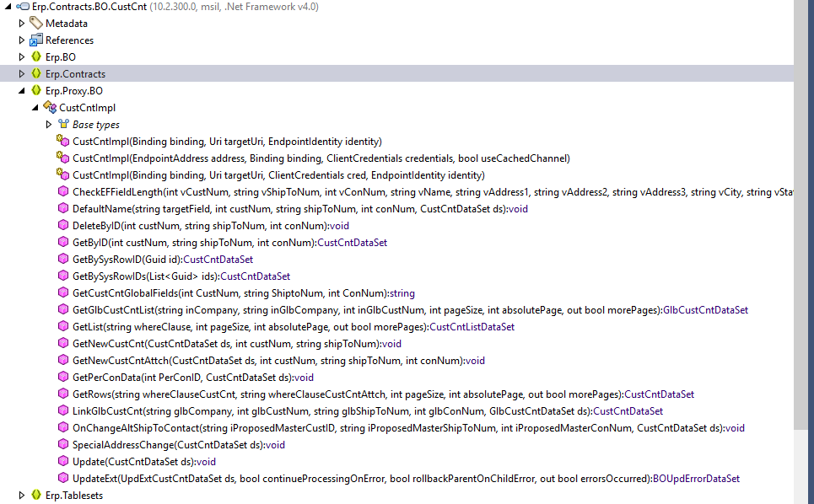Click the method icon beside DefaultName
The width and height of the screenshot is (814, 504).
tap(63, 208)
